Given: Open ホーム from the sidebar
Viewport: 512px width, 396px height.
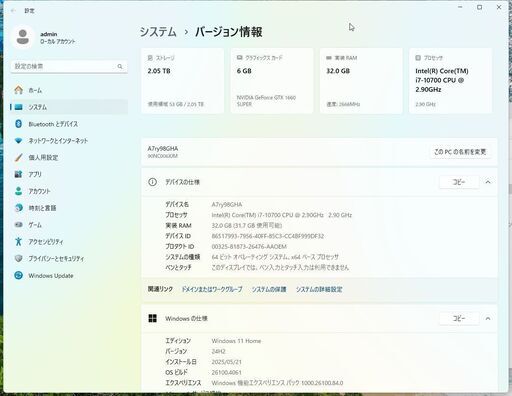Looking at the screenshot, I should (69, 90).
